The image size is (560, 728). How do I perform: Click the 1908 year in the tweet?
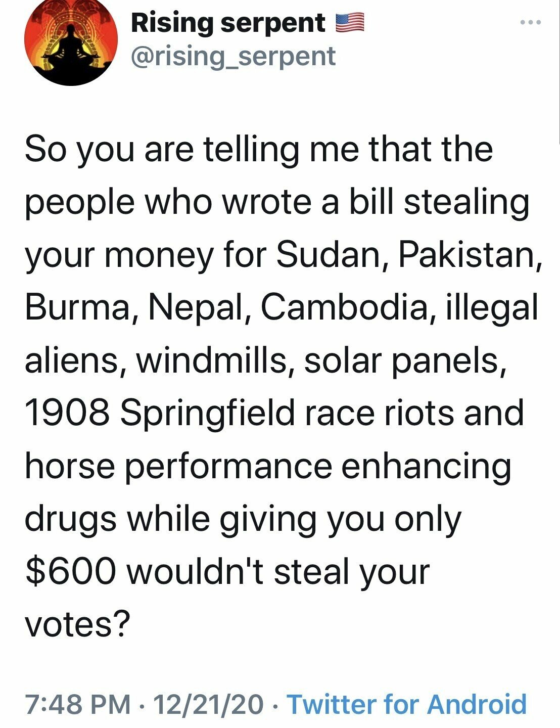click(x=67, y=414)
